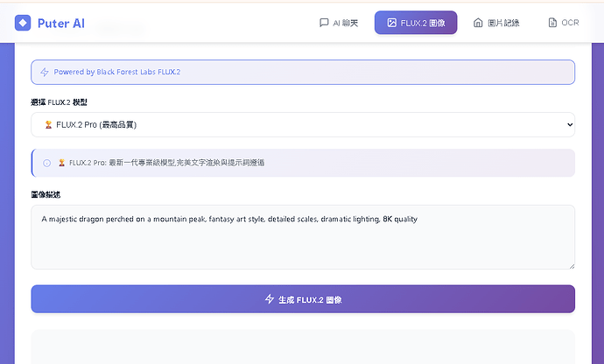The image size is (604, 364).
Task: Click the Puter AI diamond logo icon
Action: click(x=23, y=23)
